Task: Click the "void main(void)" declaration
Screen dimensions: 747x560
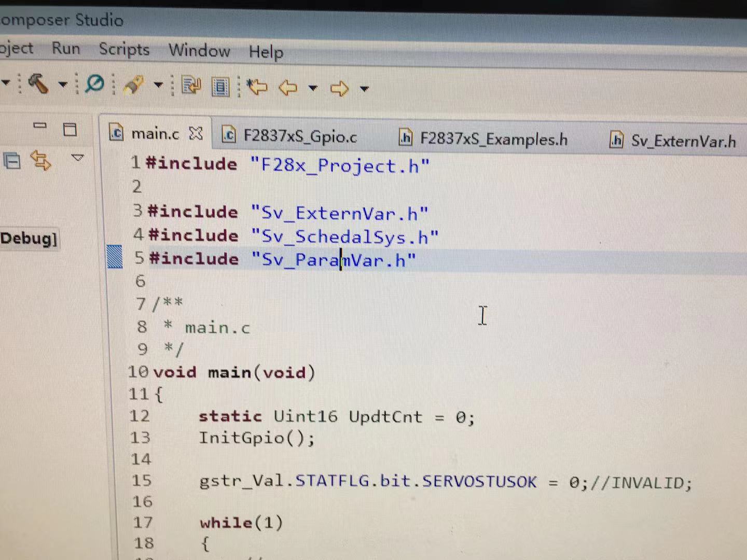Action: pyautogui.click(x=234, y=373)
